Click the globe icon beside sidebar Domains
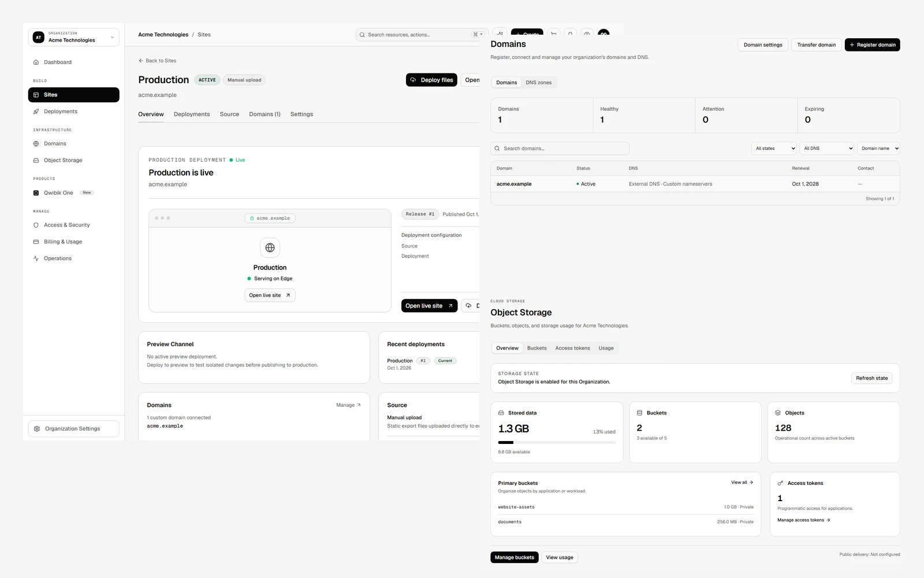Viewport: 924px width, 578px height. click(36, 143)
